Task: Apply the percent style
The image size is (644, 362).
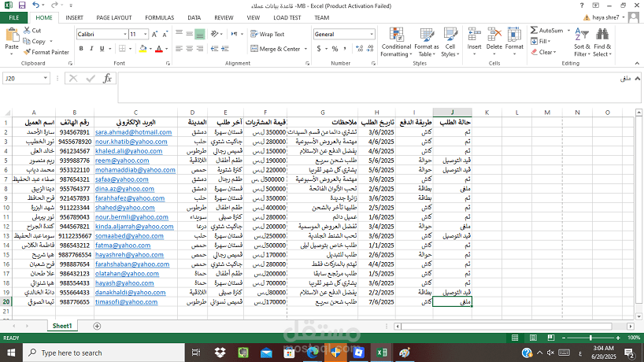Action: tap(335, 49)
